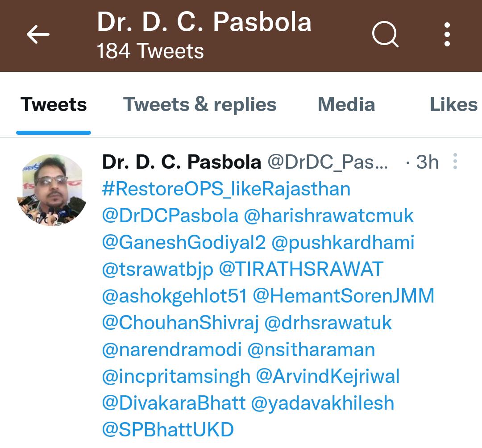Tap the back arrow icon

coord(38,34)
